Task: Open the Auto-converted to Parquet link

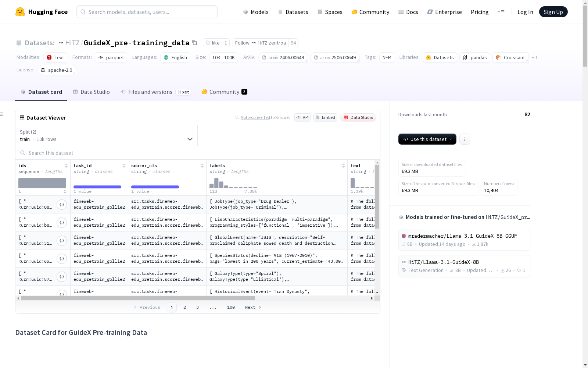Action: tap(265, 117)
